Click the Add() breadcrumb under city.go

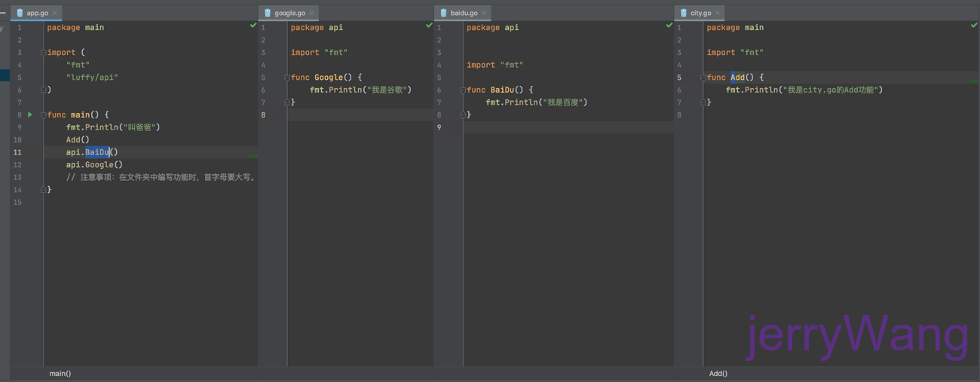click(x=718, y=374)
